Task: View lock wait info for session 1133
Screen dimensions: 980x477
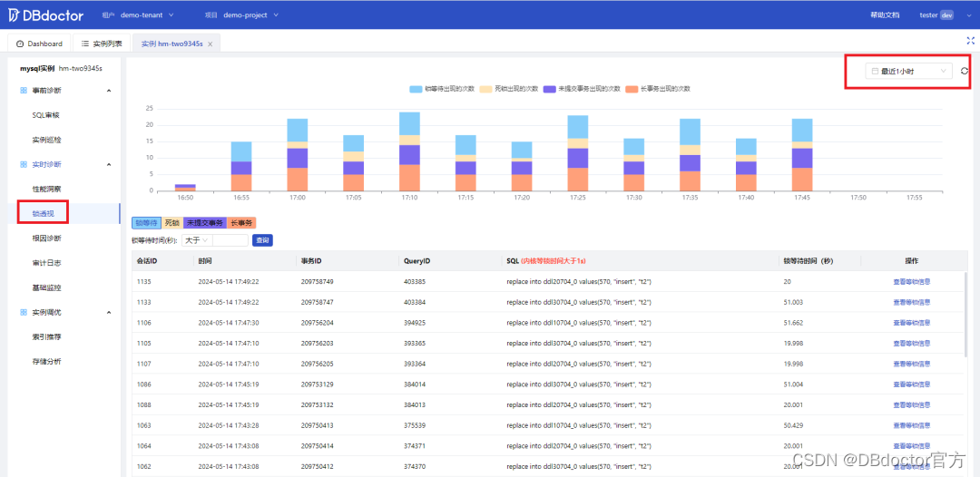Action: (912, 302)
